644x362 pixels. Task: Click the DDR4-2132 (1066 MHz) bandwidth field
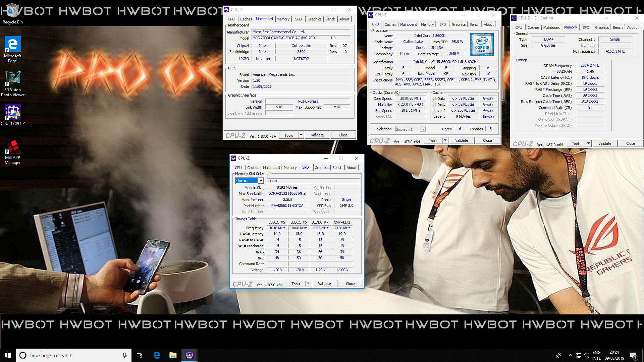[287, 194]
